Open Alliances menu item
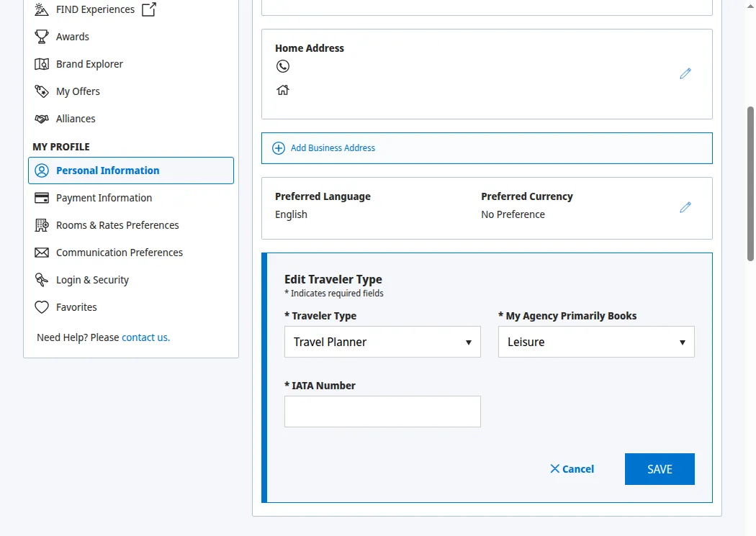 pos(76,119)
